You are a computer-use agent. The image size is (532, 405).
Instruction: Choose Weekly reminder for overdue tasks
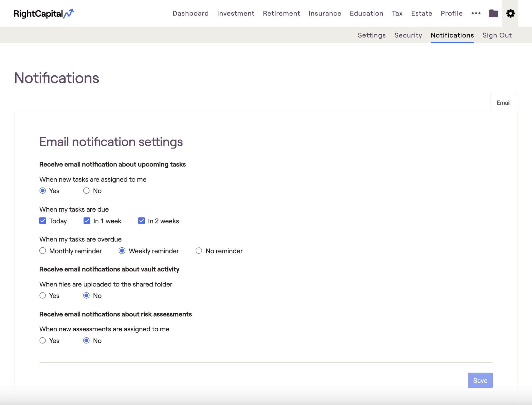coord(122,251)
